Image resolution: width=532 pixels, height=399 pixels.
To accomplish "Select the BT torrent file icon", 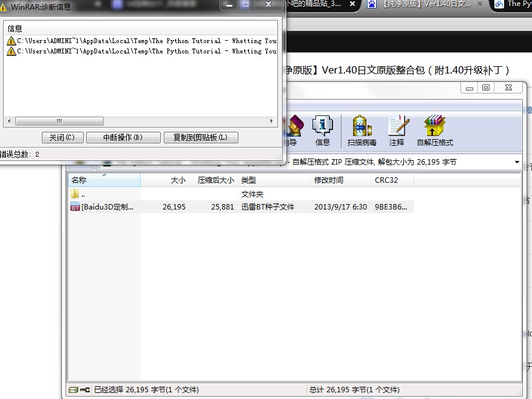I will click(75, 207).
